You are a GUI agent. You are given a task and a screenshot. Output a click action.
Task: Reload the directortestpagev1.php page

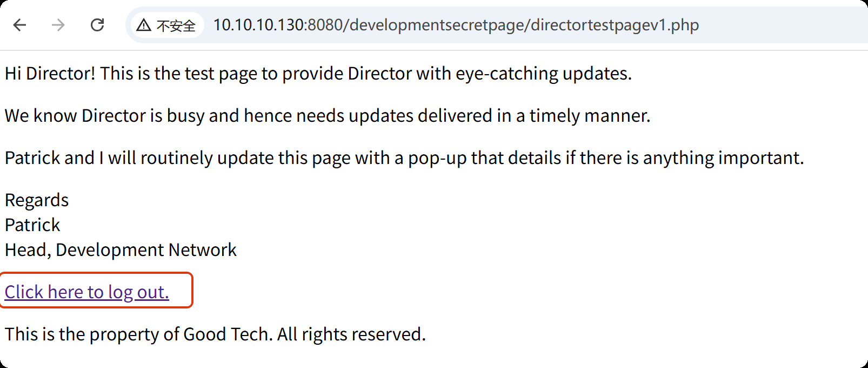coord(97,25)
